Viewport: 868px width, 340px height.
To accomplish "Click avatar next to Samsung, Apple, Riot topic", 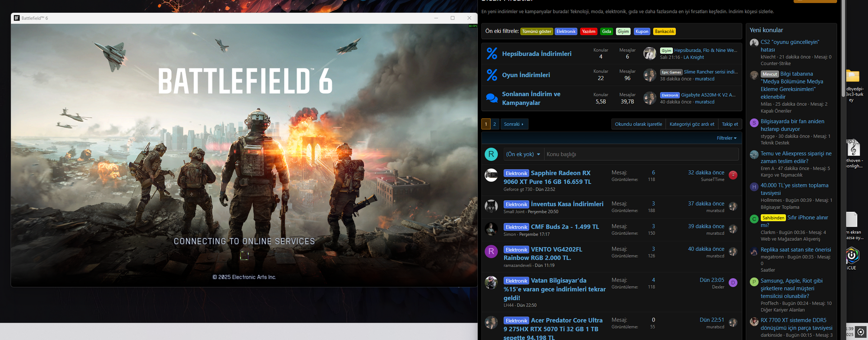I will pos(754,282).
